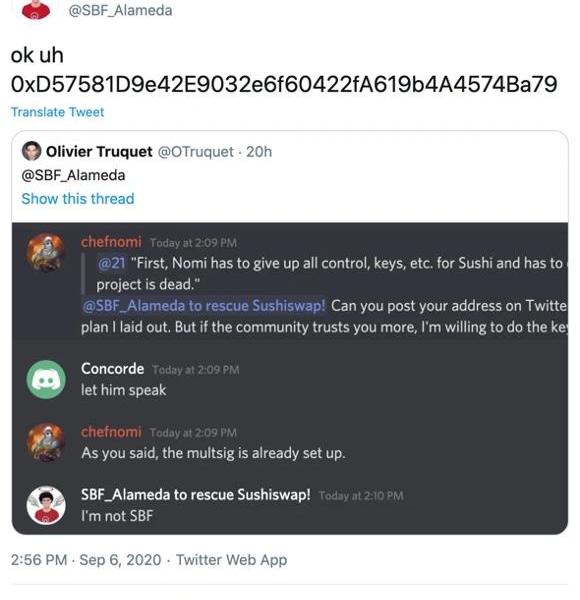The width and height of the screenshot is (580, 600).
Task: Click Translate Tweet link
Action: (57, 112)
